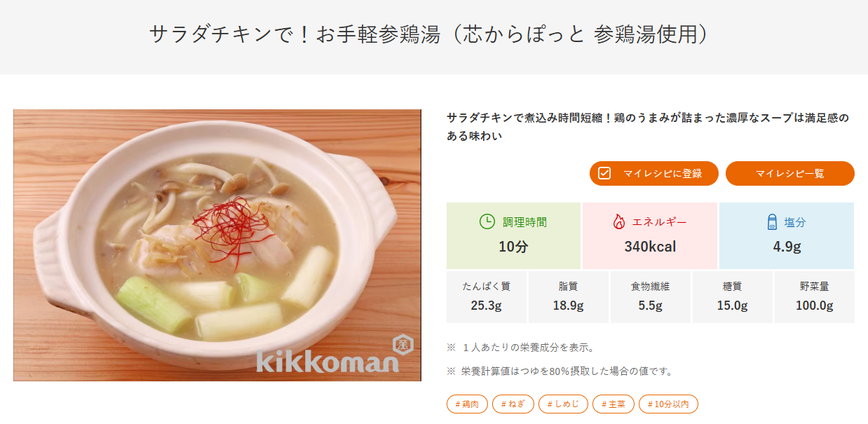Click the 糖質 15.0g nutrition cell
868x424 pixels.
(x=732, y=297)
